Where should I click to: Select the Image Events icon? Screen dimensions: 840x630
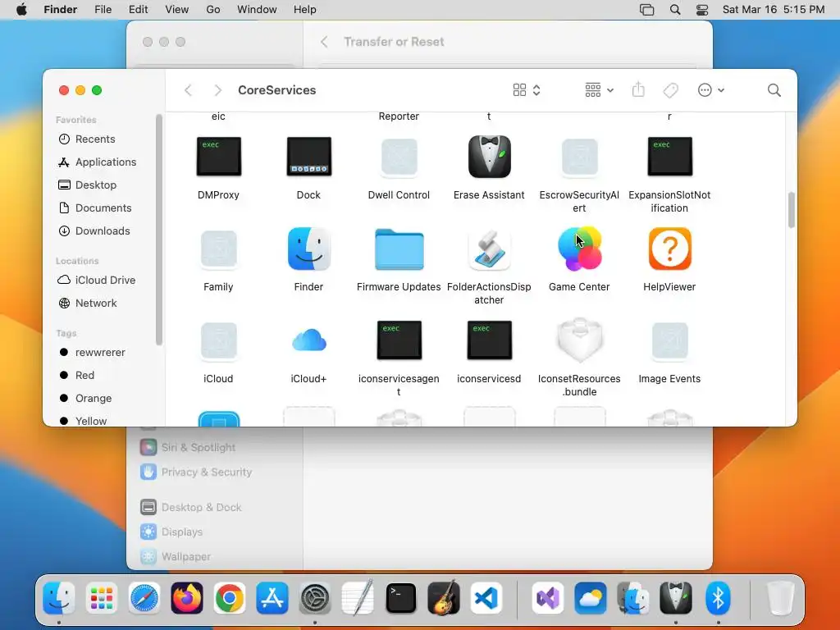click(x=669, y=340)
